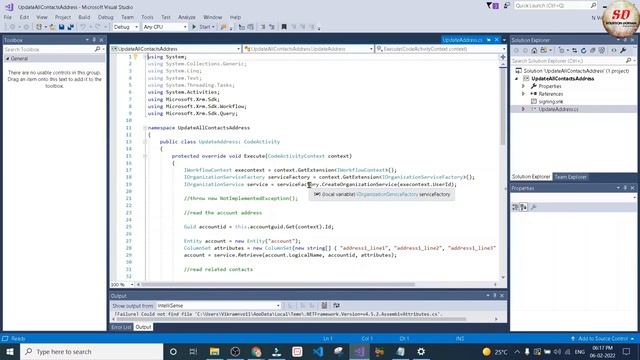Click the Alphabetical sort icon in Properties panel

click(x=524, y=207)
